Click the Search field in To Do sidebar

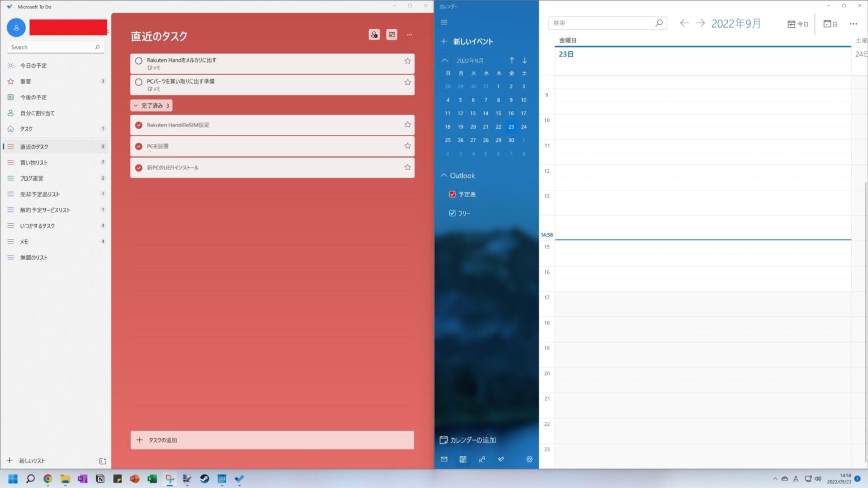coord(55,47)
